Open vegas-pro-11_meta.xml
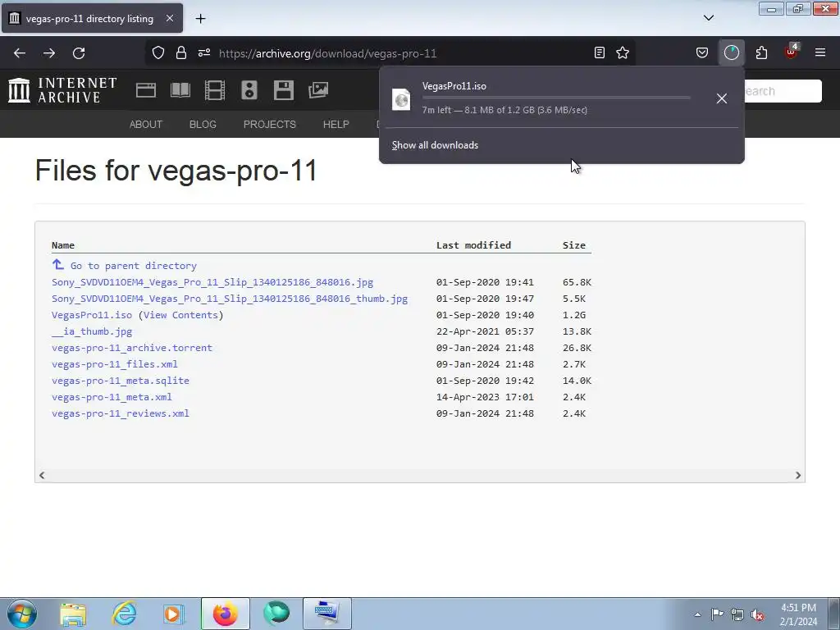Image resolution: width=840 pixels, height=630 pixels. [x=112, y=397]
